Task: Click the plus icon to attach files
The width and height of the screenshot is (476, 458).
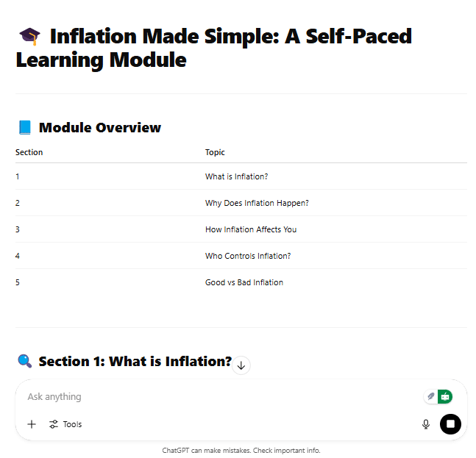Action: (x=32, y=424)
